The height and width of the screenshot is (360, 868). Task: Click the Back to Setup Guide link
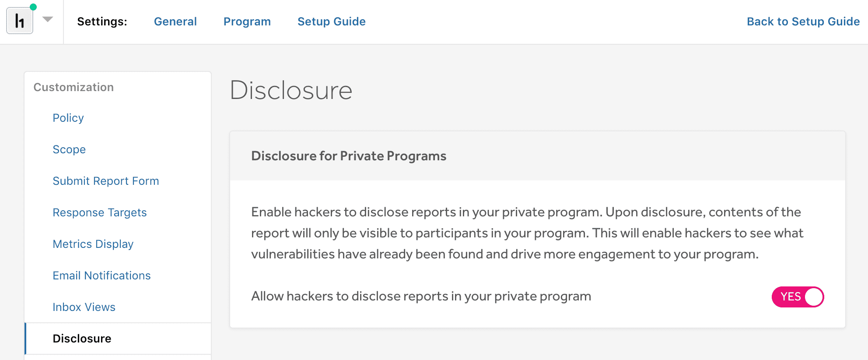(x=803, y=21)
